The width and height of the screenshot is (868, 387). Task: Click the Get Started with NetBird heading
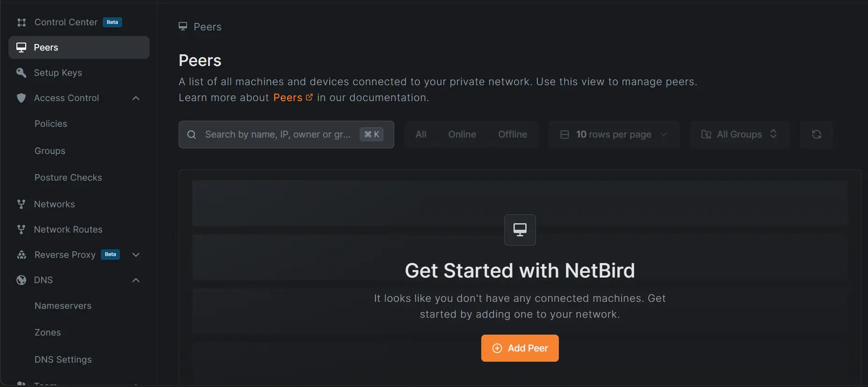tap(520, 270)
